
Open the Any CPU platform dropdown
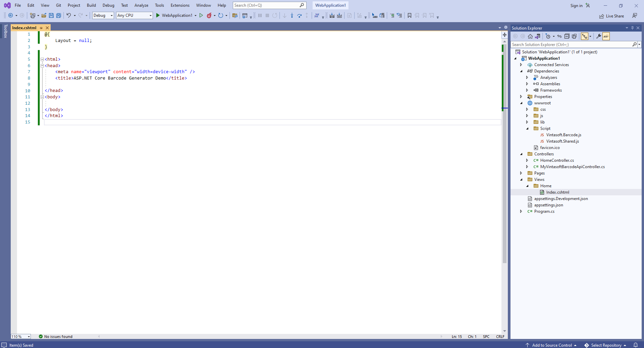134,15
